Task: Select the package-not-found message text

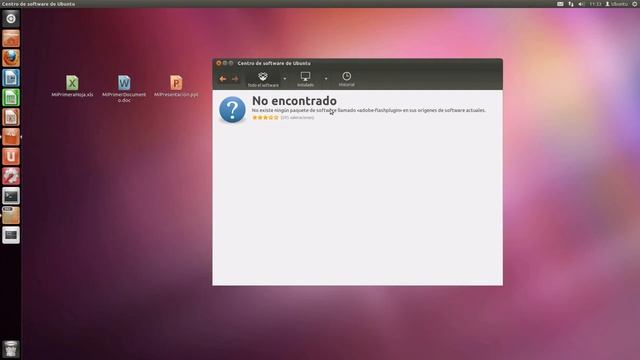Action: tap(369, 110)
